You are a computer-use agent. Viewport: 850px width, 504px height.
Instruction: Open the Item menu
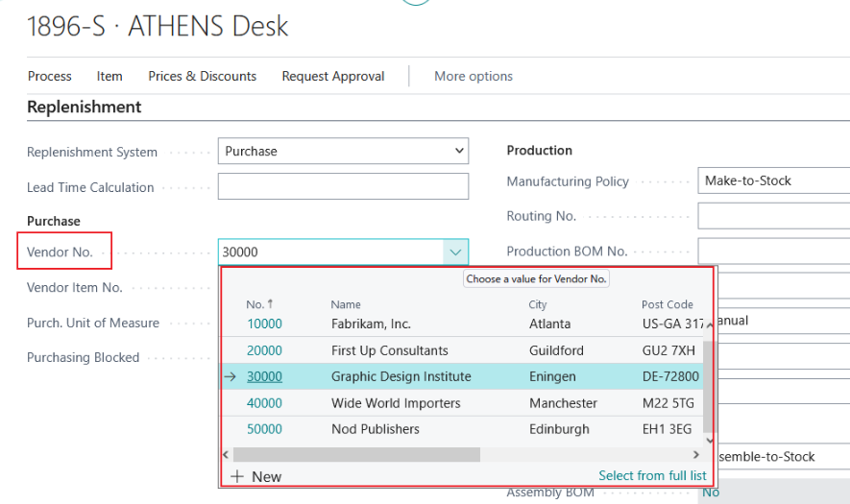click(109, 77)
